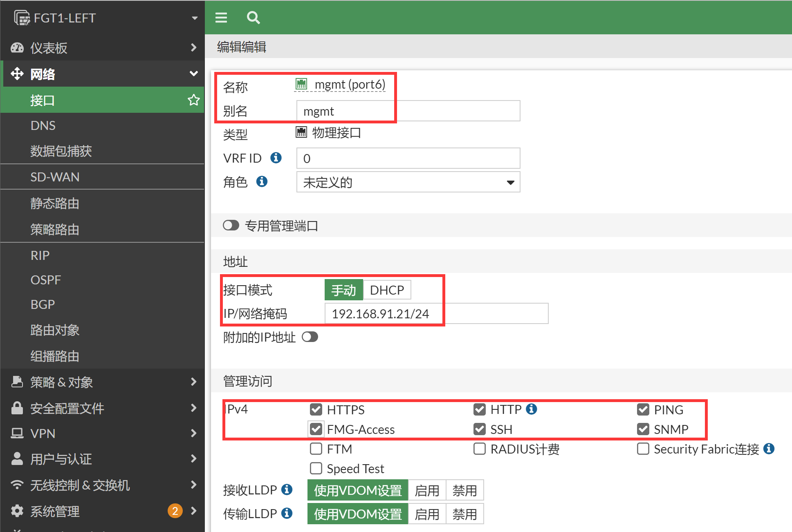Click the search magnifier icon
This screenshot has width=792, height=532.
point(253,18)
